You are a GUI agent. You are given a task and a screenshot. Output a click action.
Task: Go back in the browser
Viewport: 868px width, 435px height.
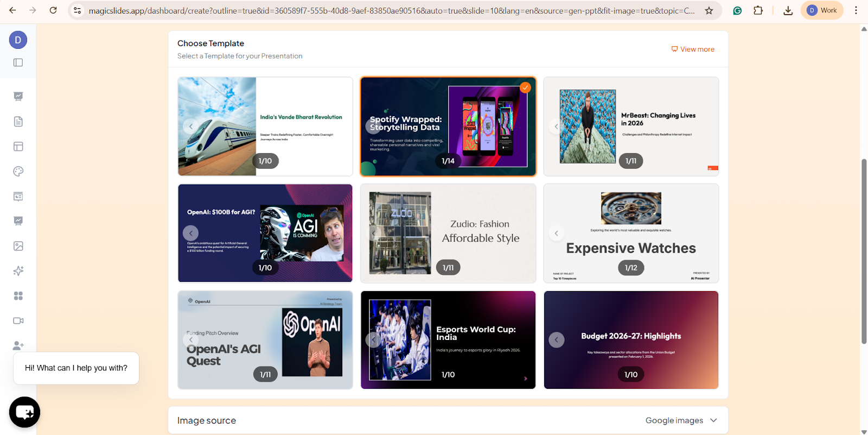pyautogui.click(x=12, y=10)
